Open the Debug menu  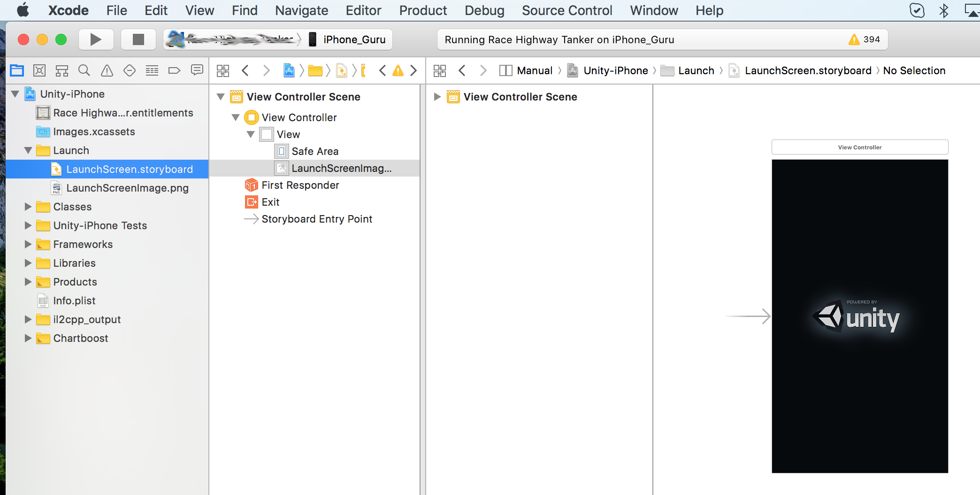tap(484, 10)
